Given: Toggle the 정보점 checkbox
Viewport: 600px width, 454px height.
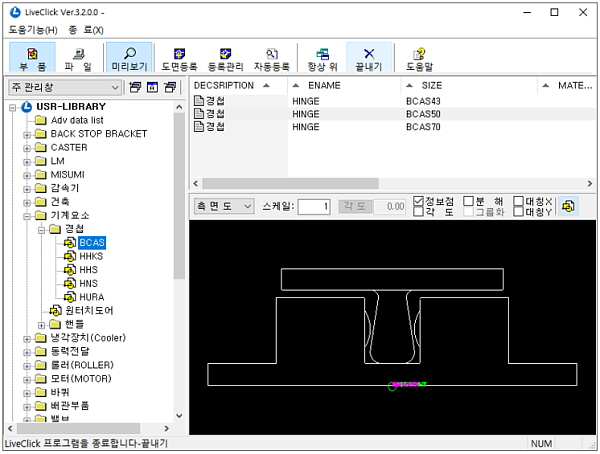Looking at the screenshot, I should coord(418,201).
